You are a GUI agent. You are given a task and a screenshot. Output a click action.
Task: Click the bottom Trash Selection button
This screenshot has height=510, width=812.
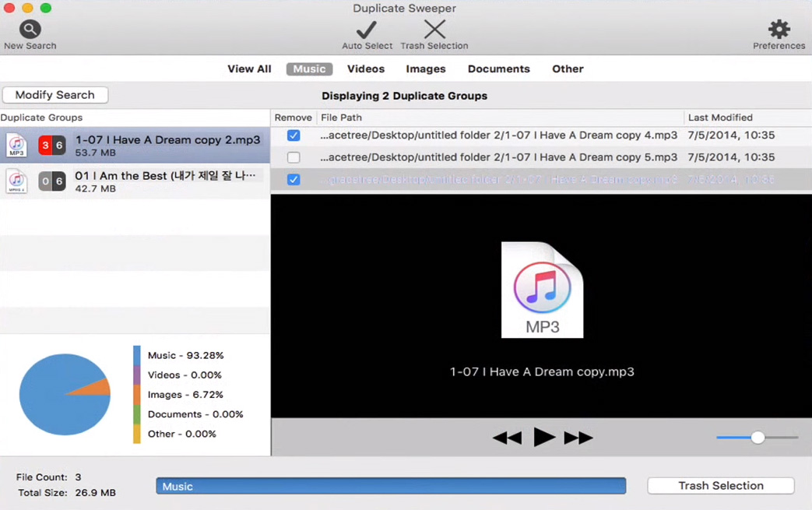click(x=721, y=486)
